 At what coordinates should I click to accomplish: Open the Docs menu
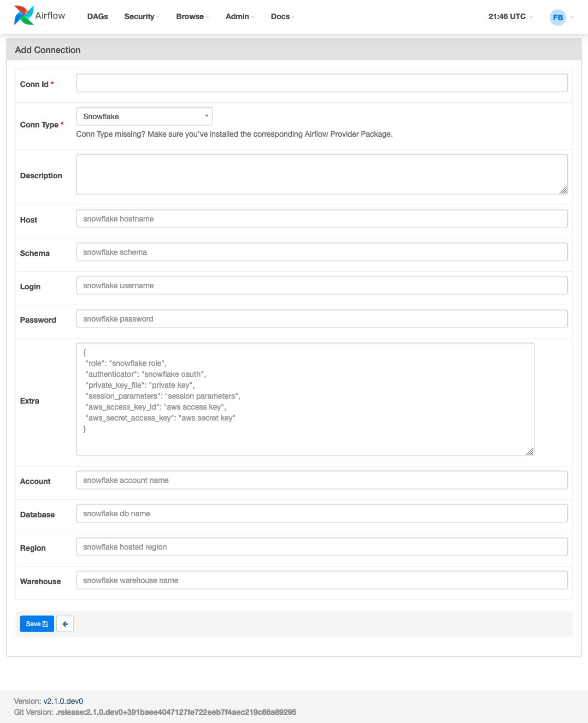pos(283,17)
